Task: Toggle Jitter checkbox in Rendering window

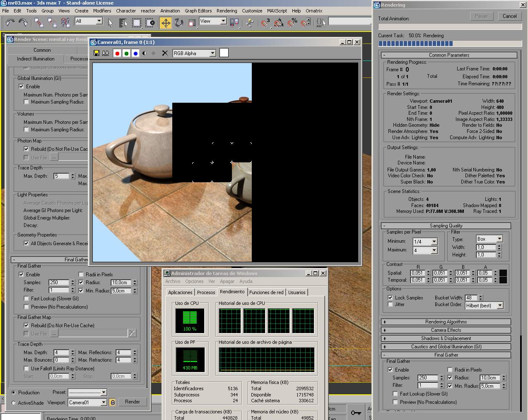Action: pyautogui.click(x=390, y=304)
